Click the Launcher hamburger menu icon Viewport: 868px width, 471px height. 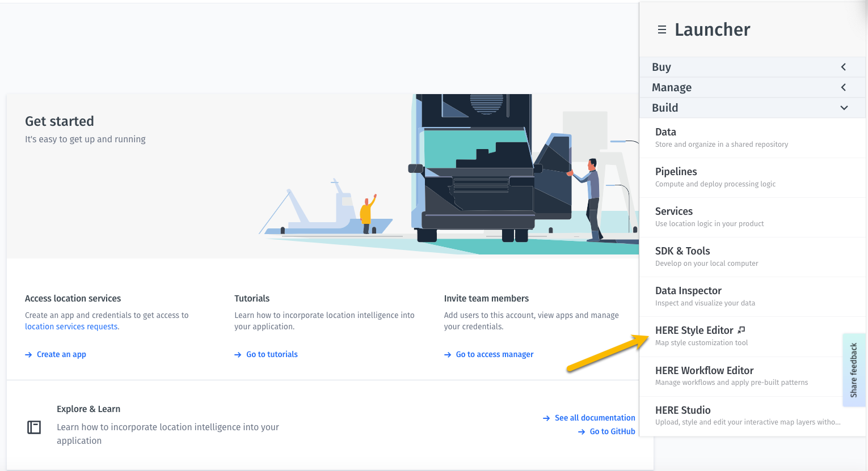661,29
